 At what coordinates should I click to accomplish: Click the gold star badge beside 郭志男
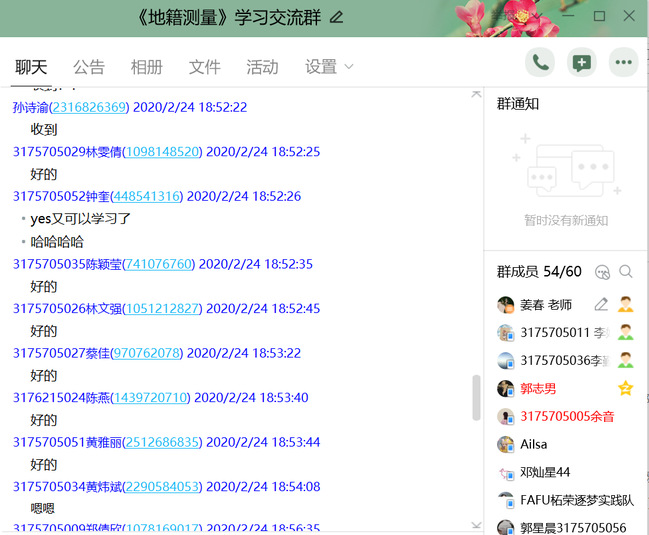[625, 388]
